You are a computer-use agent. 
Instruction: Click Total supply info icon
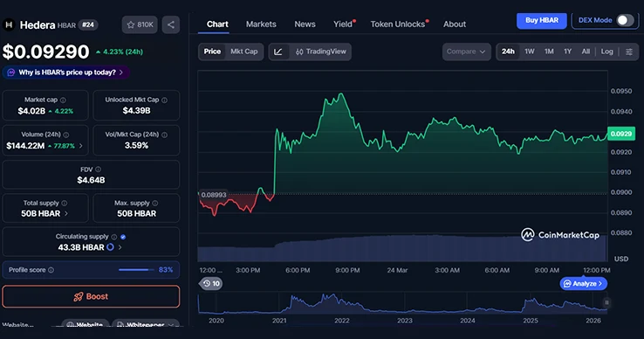click(x=65, y=203)
